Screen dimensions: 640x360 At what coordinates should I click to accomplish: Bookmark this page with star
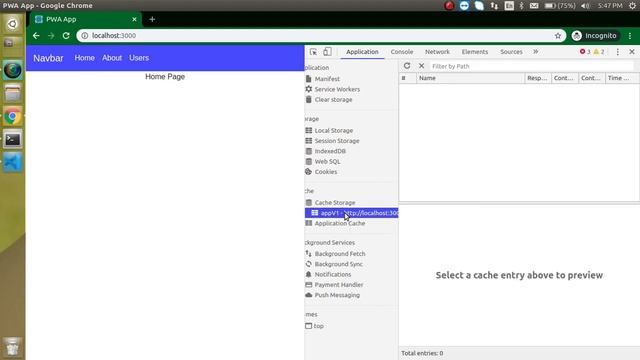pos(558,36)
